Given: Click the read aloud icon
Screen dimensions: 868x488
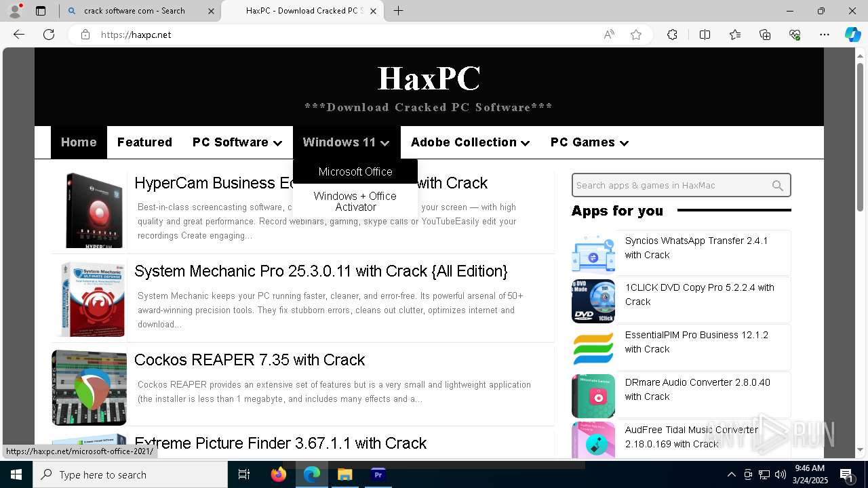Looking at the screenshot, I should 609,35.
